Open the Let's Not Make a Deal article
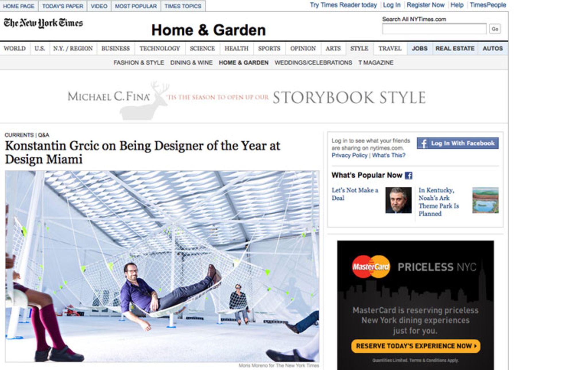 355,194
